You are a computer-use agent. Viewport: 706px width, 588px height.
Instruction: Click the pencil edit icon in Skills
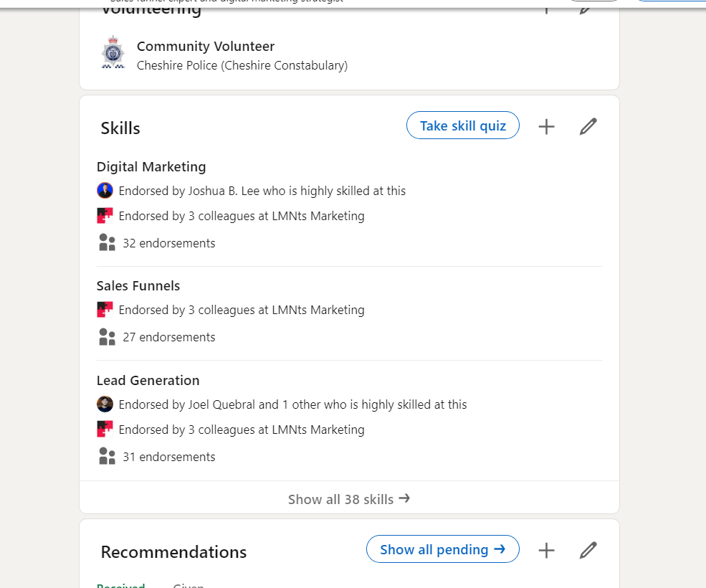coord(588,127)
